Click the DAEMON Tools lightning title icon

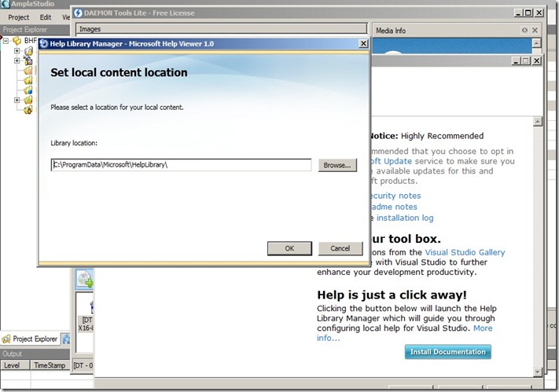click(78, 13)
